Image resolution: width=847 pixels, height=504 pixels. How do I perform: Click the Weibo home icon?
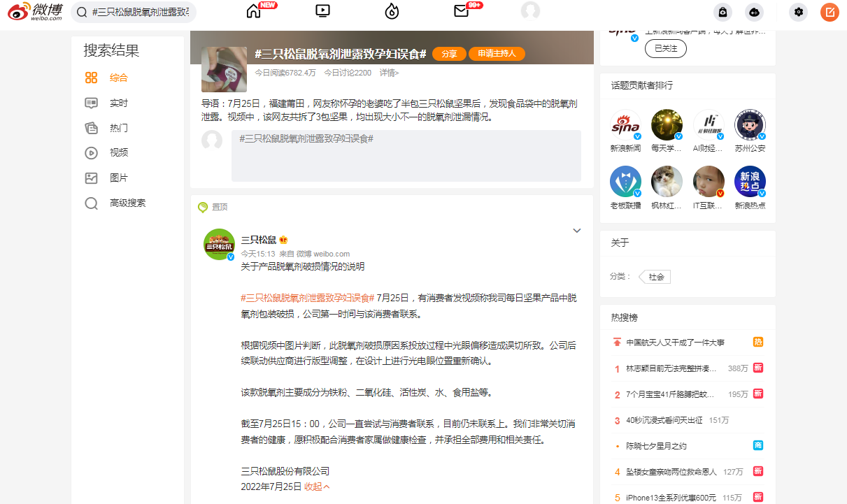254,11
